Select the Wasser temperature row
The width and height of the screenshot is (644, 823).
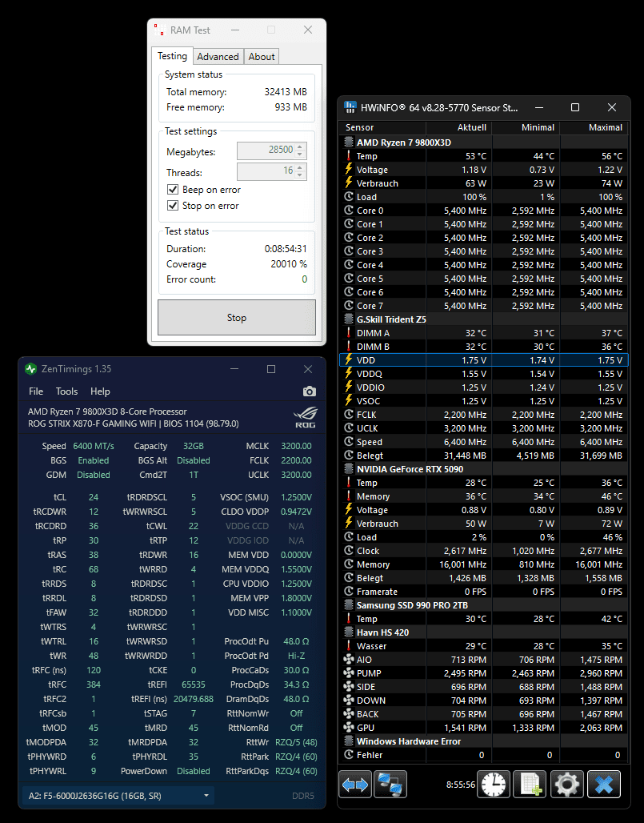483,645
